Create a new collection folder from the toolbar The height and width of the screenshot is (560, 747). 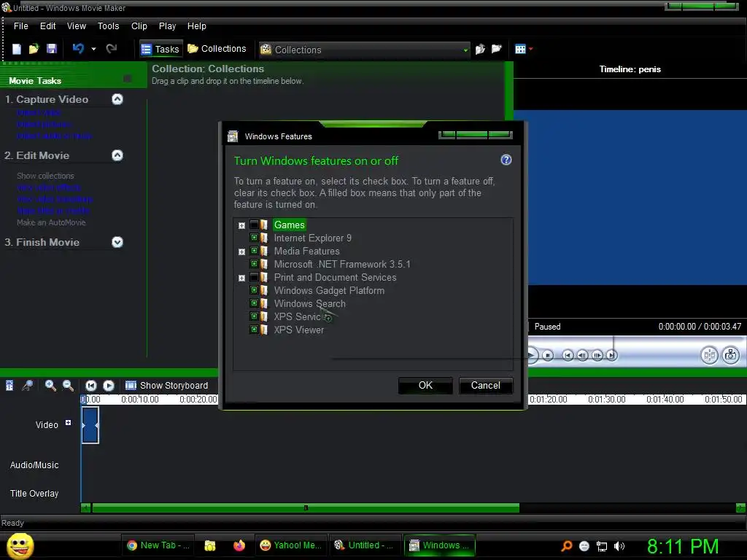(497, 49)
